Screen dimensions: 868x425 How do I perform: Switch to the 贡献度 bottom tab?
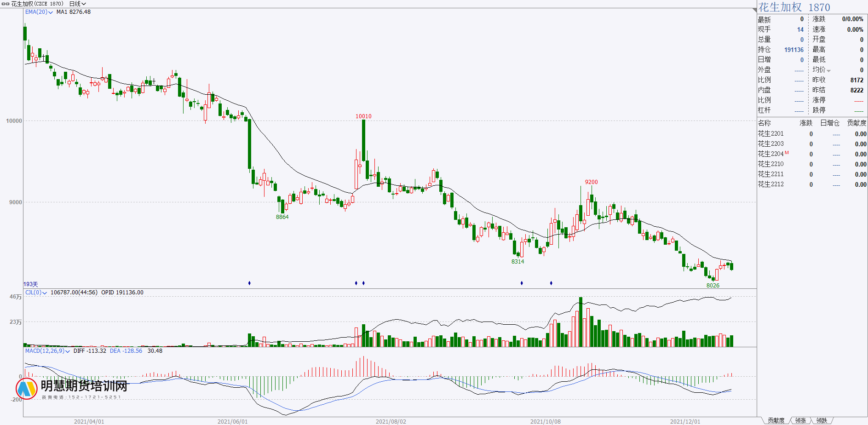click(x=776, y=420)
